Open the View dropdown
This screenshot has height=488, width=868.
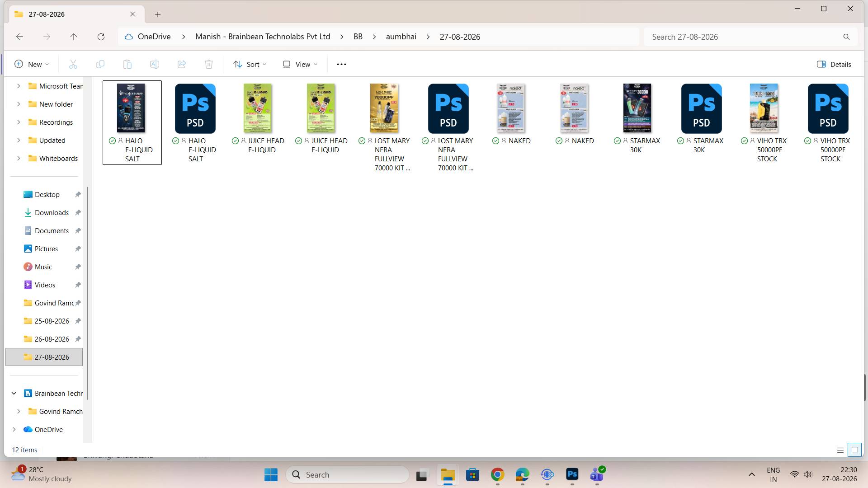click(x=300, y=64)
